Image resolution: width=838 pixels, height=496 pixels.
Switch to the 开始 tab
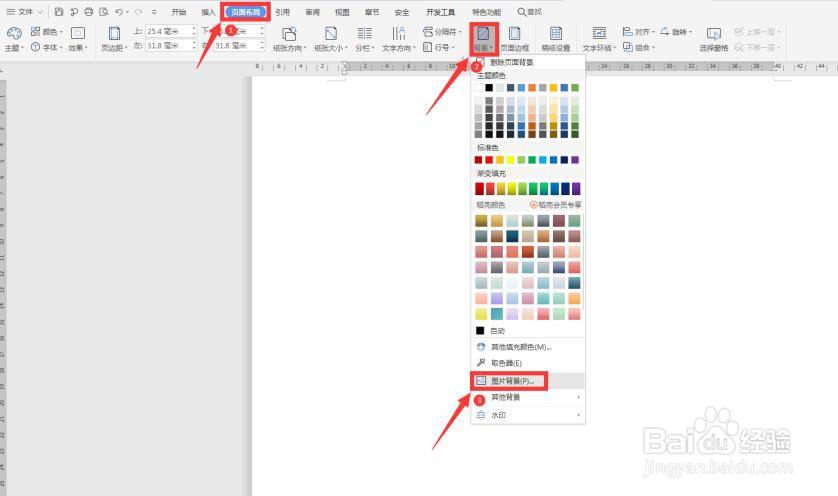pyautogui.click(x=179, y=12)
